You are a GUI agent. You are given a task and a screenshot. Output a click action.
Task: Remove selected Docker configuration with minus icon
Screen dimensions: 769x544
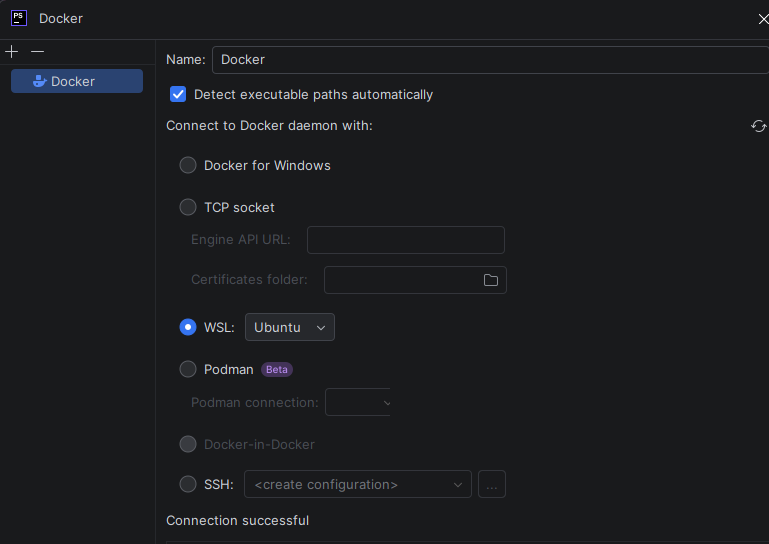click(x=37, y=52)
